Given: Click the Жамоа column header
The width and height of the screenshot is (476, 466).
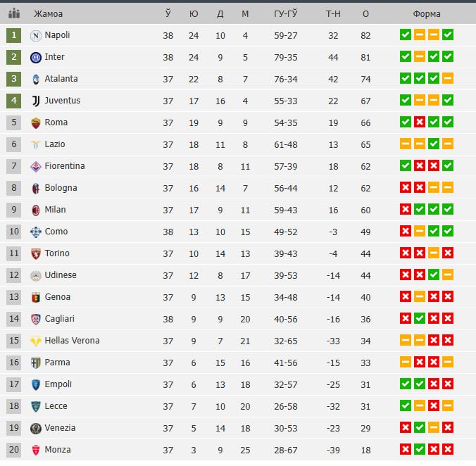Looking at the screenshot, I should click(x=48, y=14).
